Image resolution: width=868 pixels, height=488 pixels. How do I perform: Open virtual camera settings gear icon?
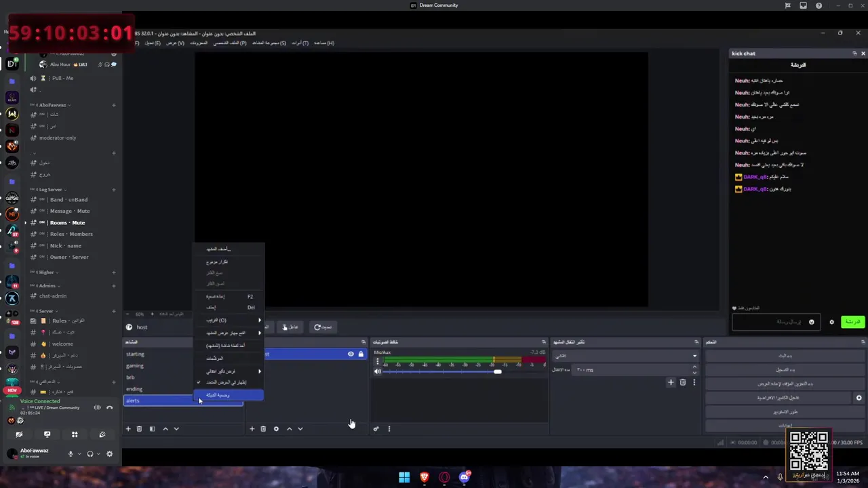pyautogui.click(x=859, y=398)
